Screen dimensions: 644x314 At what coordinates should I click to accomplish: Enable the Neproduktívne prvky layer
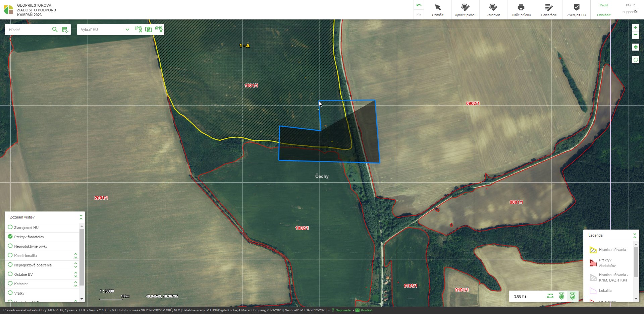(x=10, y=246)
